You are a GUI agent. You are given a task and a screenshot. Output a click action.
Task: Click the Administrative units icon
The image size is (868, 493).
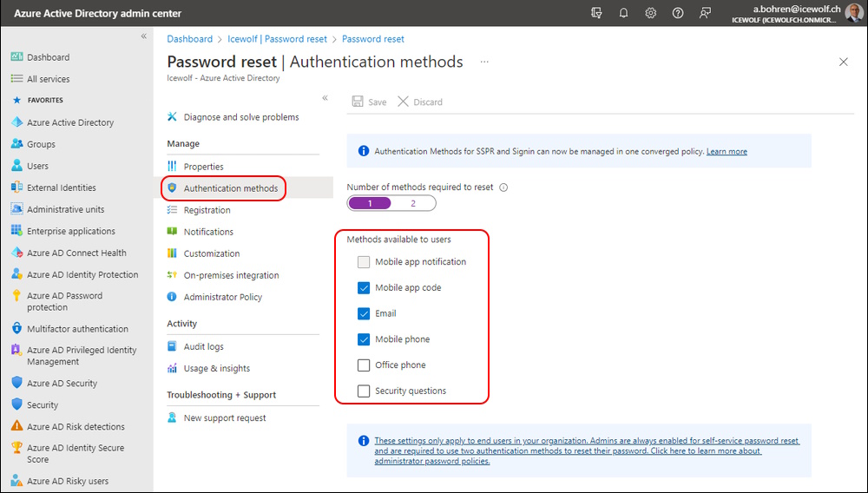[x=17, y=209]
